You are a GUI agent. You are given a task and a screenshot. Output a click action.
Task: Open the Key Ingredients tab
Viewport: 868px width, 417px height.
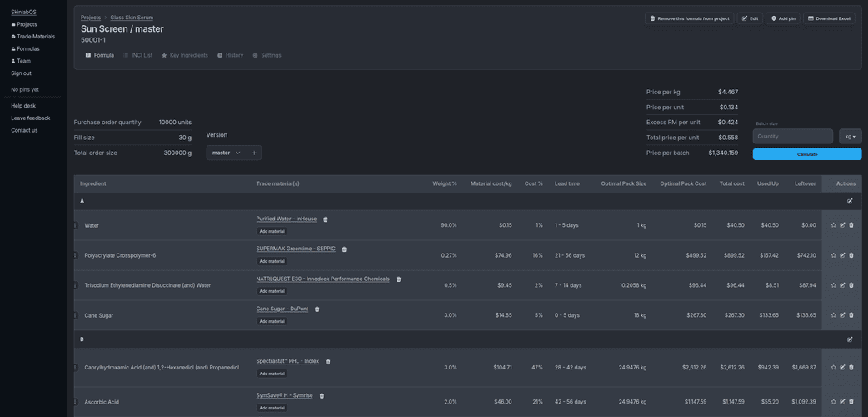pyautogui.click(x=185, y=55)
